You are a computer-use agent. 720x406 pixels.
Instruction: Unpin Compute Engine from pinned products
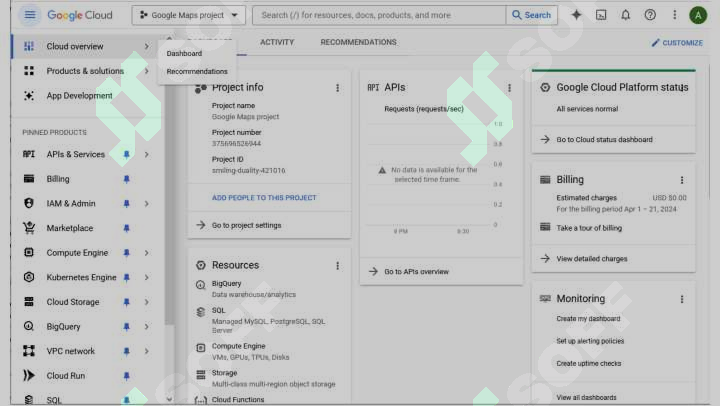coord(126,253)
